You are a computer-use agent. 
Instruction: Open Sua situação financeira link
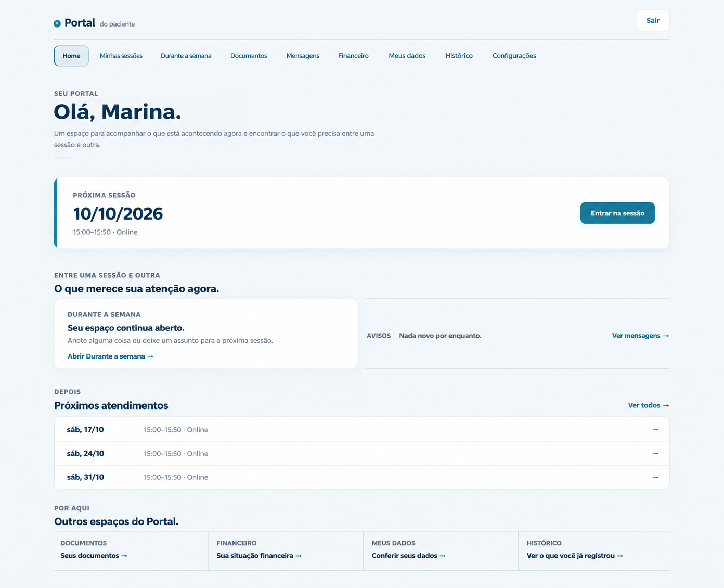pyautogui.click(x=259, y=556)
